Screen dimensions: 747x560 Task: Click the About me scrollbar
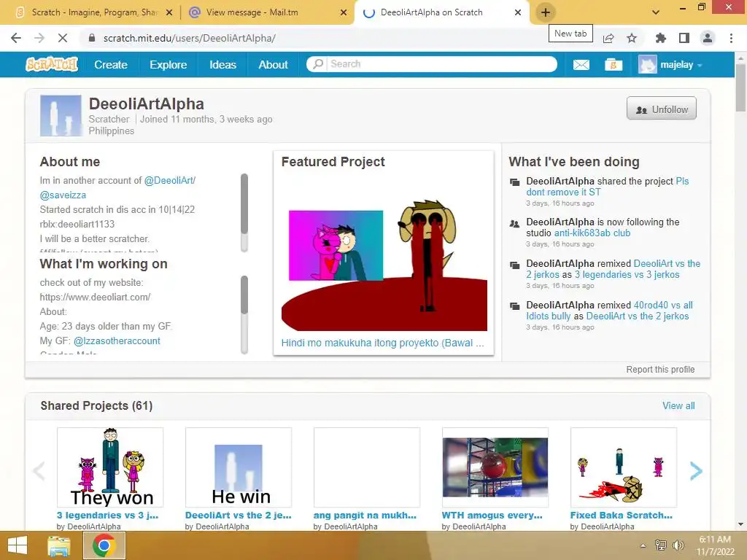coord(244,212)
